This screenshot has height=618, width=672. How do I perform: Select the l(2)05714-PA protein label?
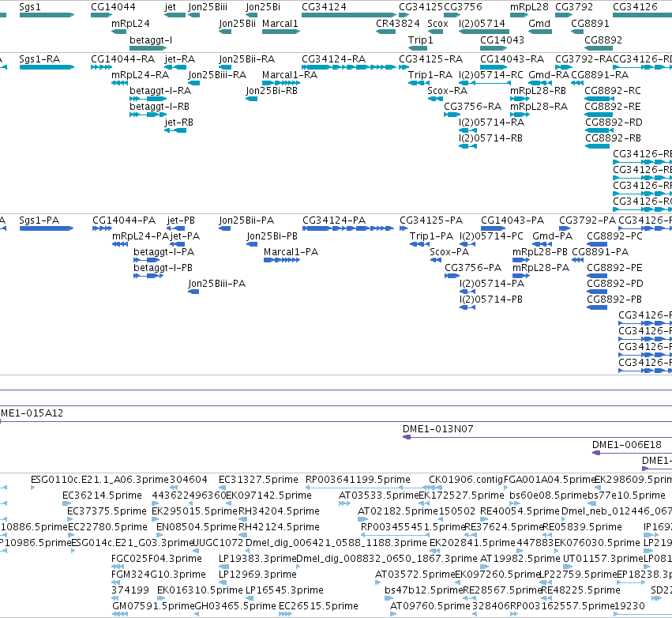[492, 284]
